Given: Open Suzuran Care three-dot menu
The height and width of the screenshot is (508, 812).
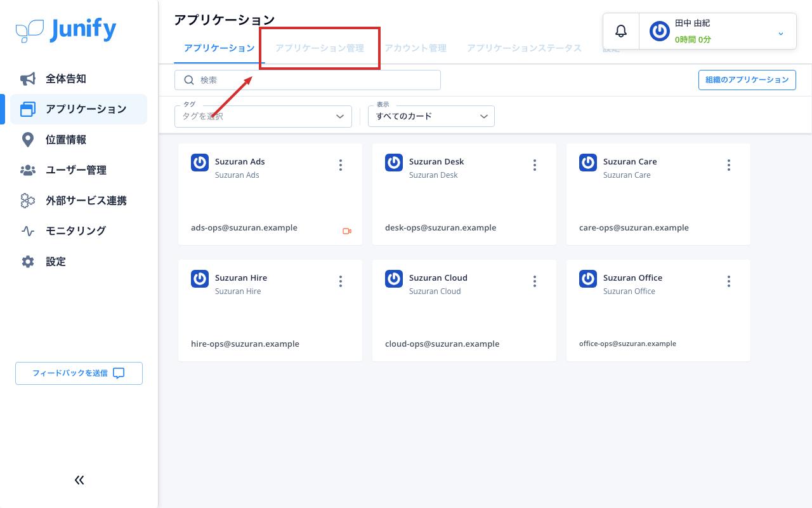Looking at the screenshot, I should tap(729, 165).
